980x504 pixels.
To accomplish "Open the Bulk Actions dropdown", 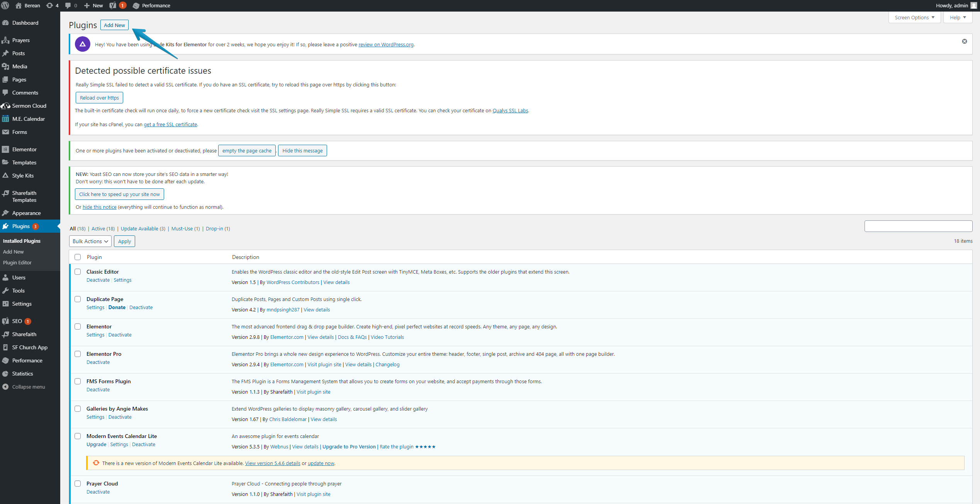I will click(x=90, y=241).
